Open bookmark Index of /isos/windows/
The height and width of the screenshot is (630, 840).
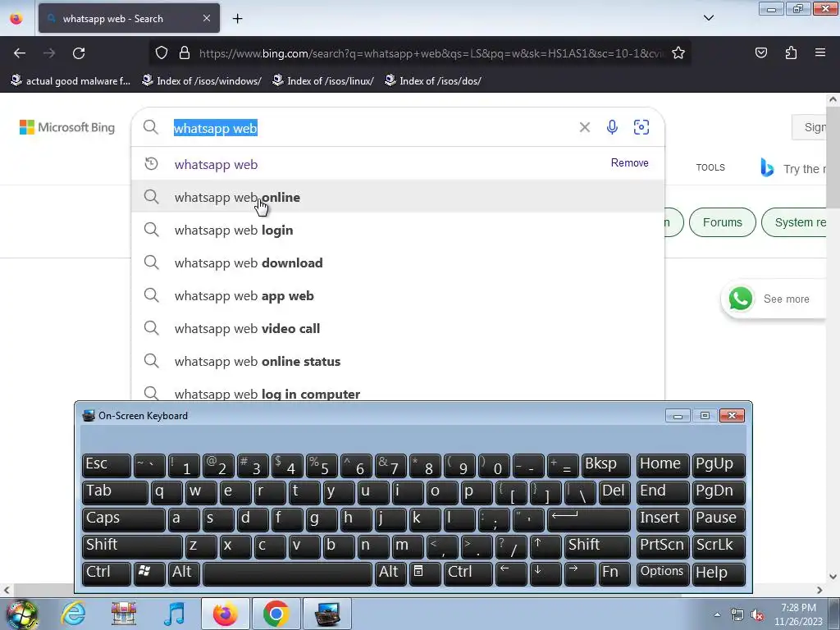[202, 81]
